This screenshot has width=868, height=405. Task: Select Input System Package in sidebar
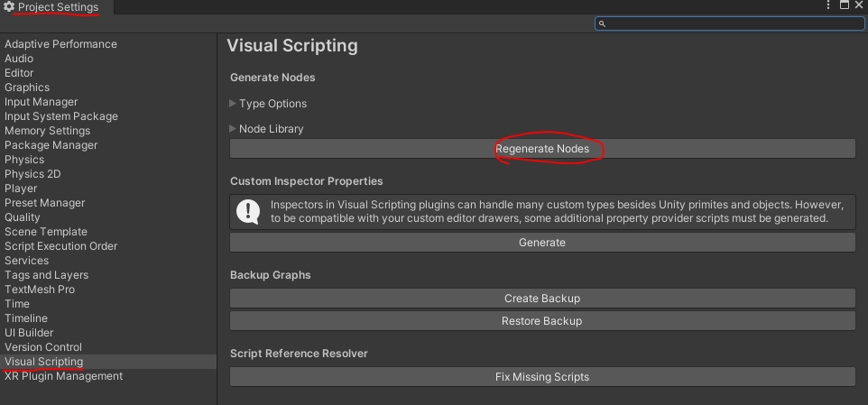coord(60,116)
